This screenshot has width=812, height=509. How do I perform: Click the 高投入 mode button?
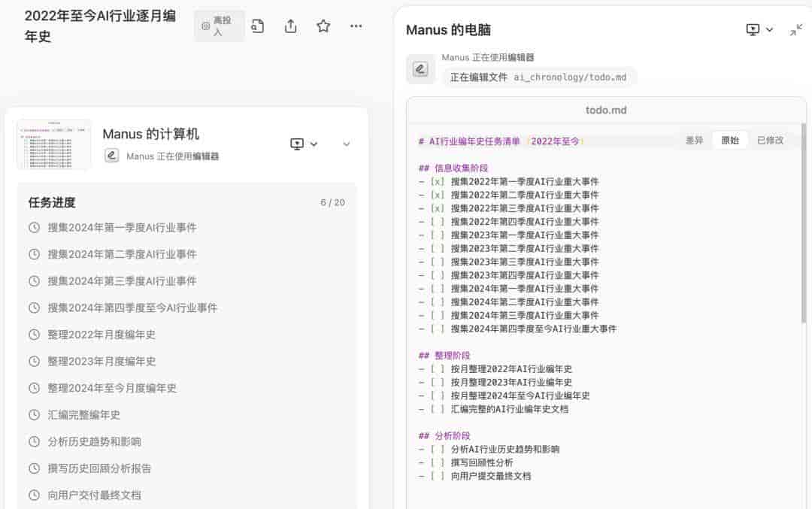pos(219,26)
